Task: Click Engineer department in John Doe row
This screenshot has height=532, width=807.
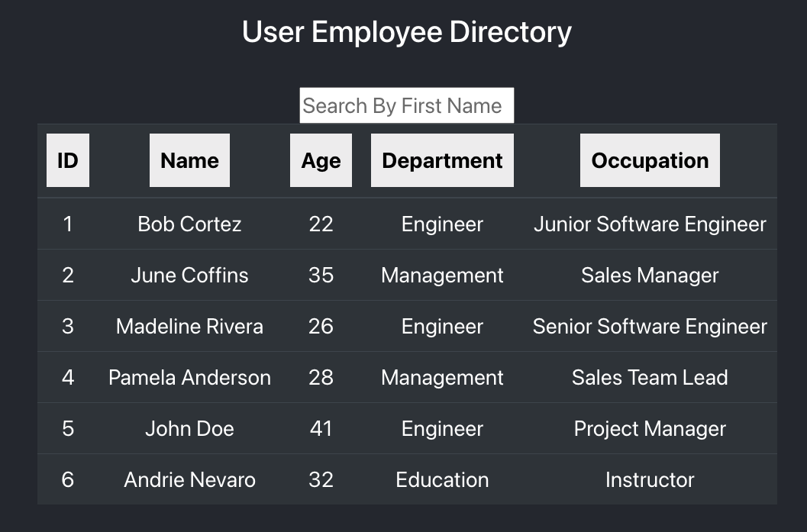Action: tap(442, 429)
